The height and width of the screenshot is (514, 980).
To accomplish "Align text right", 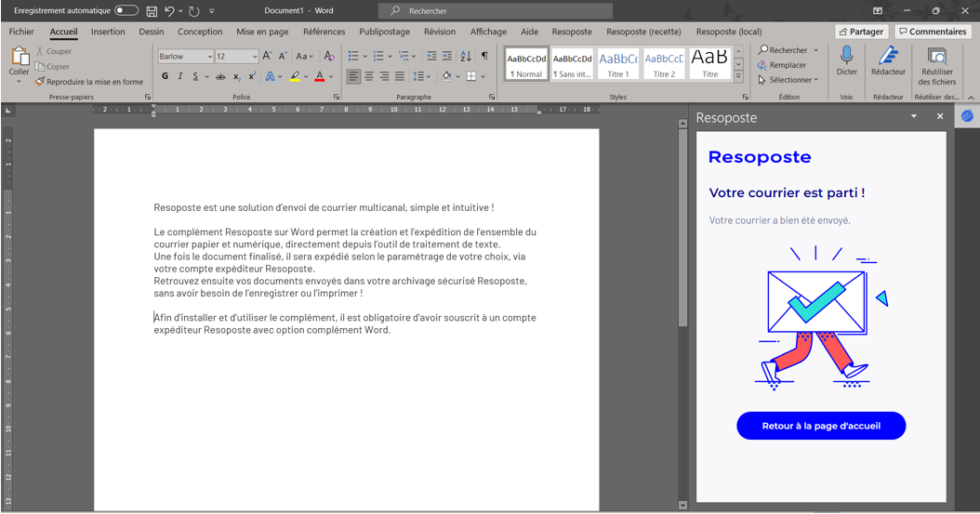I will [x=384, y=76].
